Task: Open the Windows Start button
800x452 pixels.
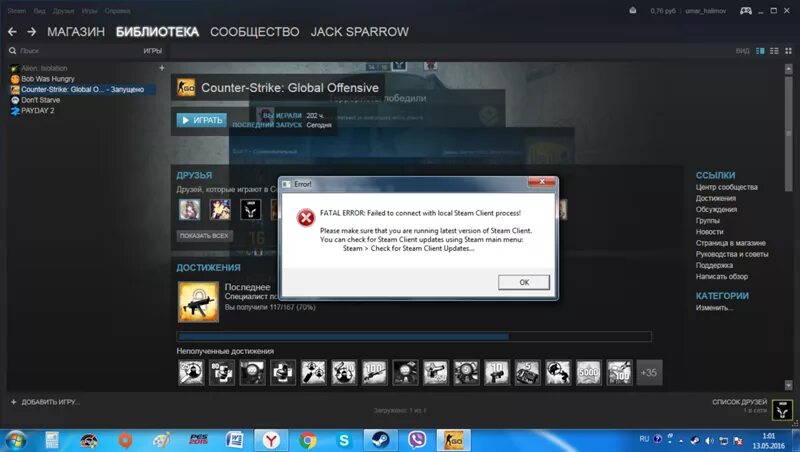Action: pyautogui.click(x=15, y=440)
